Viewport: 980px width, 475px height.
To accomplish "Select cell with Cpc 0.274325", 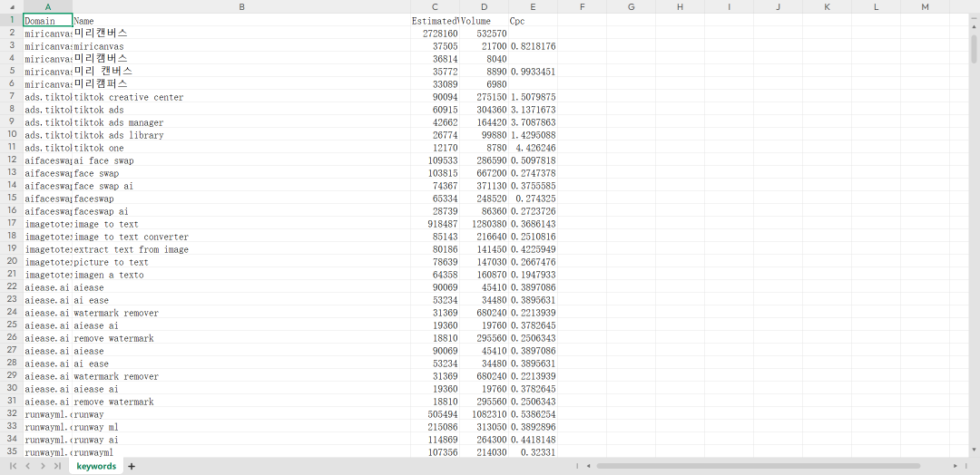I will click(533, 199).
